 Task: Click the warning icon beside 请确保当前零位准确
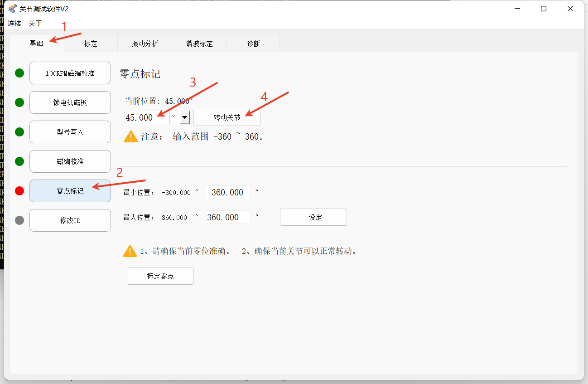(x=130, y=251)
